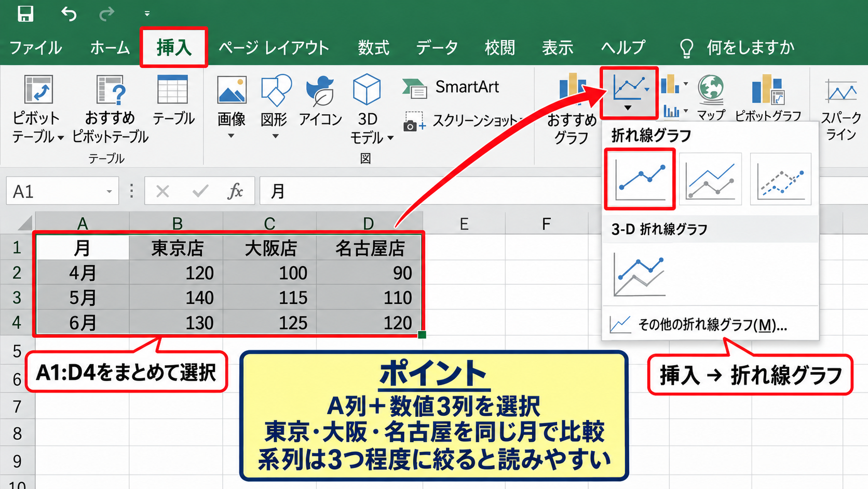Open the ファイル tab
Image resolution: width=868 pixels, height=489 pixels.
[x=36, y=48]
